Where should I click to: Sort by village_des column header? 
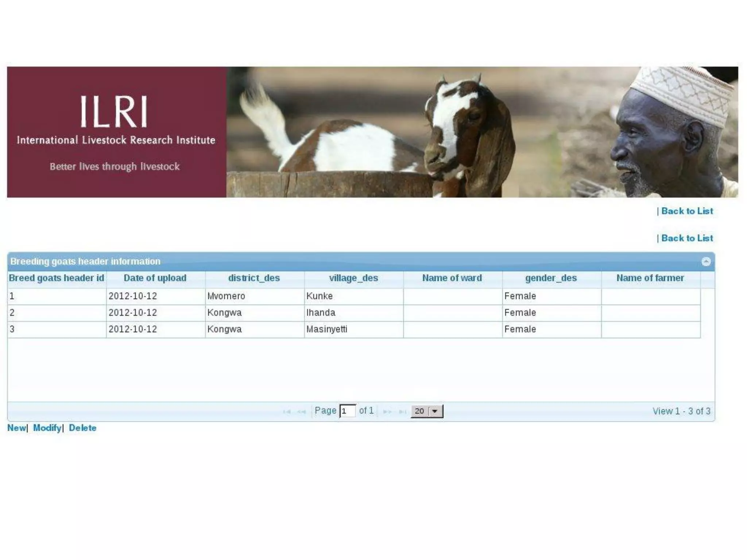click(x=353, y=278)
